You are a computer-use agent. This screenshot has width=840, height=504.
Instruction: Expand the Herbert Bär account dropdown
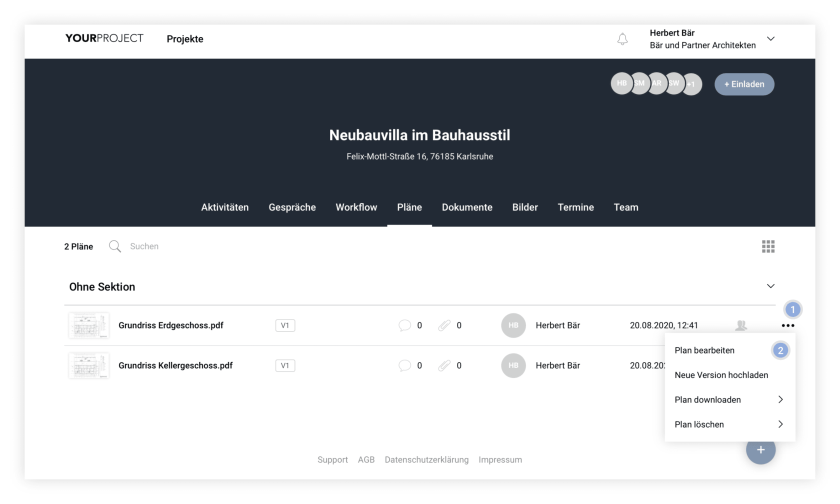click(770, 38)
